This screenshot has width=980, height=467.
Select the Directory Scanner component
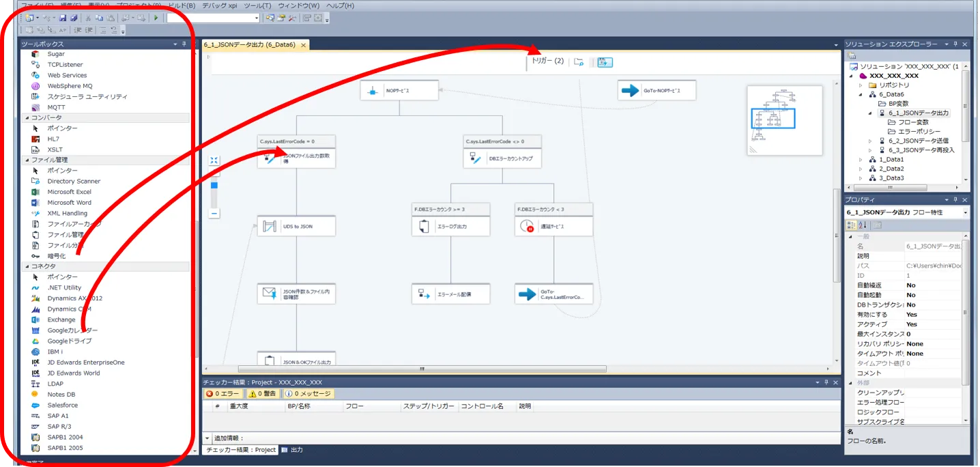tap(74, 181)
